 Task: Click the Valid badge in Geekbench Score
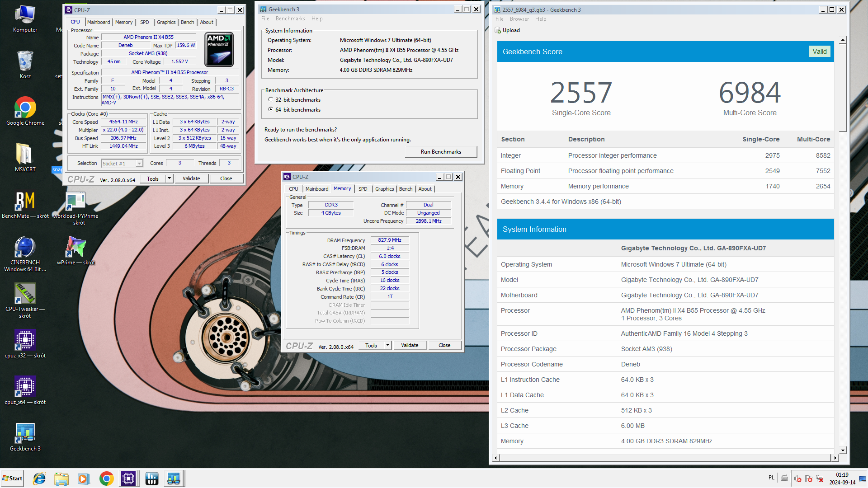pos(819,52)
